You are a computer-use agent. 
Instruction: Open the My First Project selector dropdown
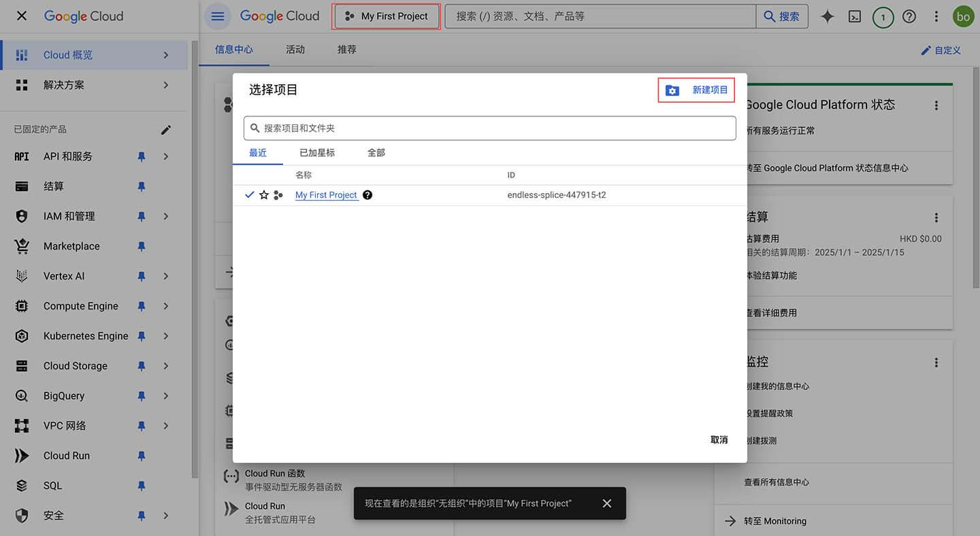[387, 16]
